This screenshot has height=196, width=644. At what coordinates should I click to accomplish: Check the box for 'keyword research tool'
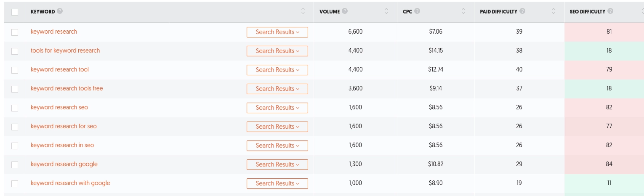pos(15,70)
